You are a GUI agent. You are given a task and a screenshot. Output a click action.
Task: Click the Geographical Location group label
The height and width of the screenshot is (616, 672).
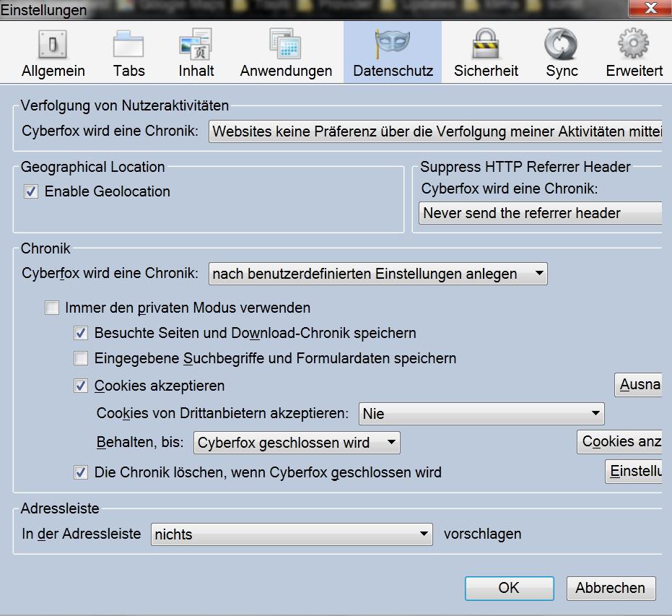tap(92, 167)
